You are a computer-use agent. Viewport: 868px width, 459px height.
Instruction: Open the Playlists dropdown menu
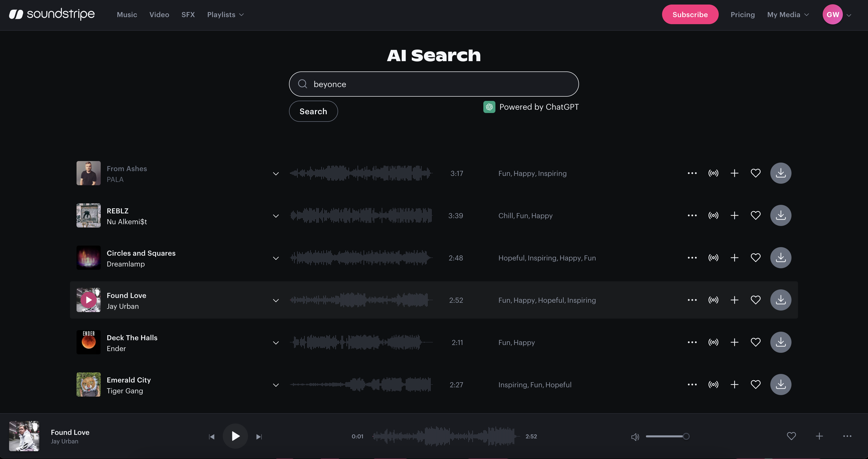pyautogui.click(x=225, y=14)
